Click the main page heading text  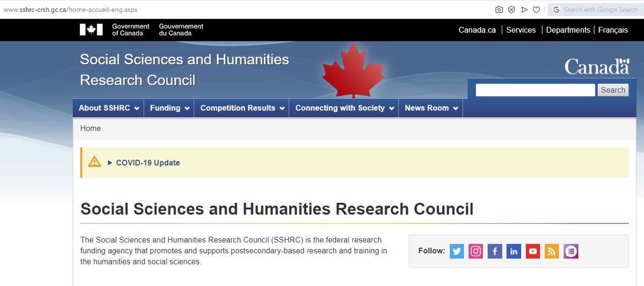click(277, 209)
